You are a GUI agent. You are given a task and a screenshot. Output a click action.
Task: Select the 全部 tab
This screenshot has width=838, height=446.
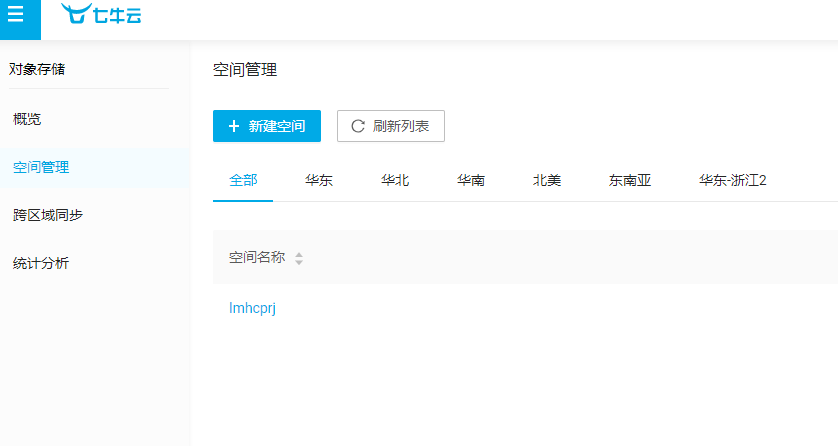tap(243, 181)
